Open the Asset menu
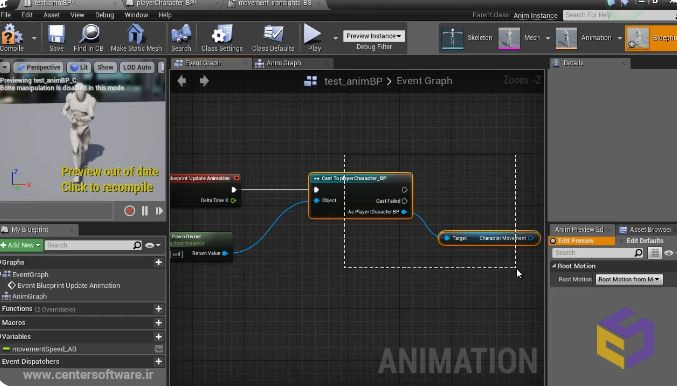The width and height of the screenshot is (677, 386). click(x=51, y=15)
